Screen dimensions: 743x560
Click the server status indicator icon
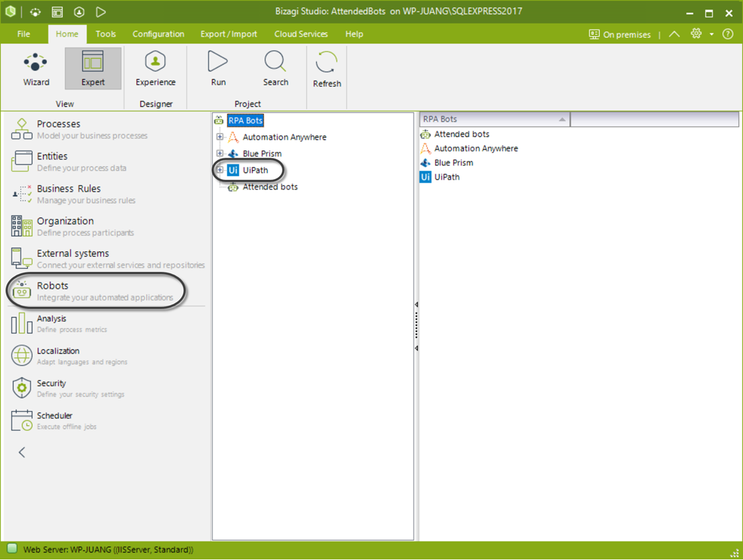(12, 549)
